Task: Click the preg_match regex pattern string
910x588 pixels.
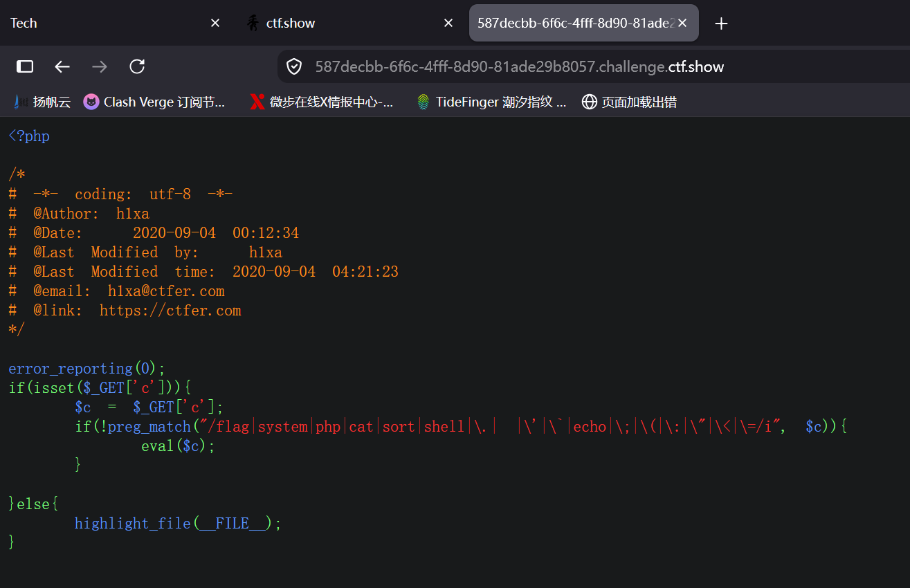Action: 491,427
